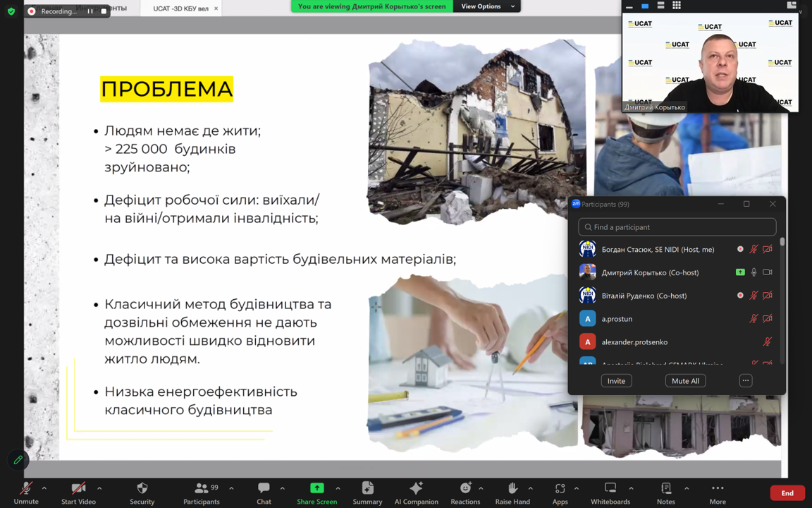Start Video from the toolbar
Image resolution: width=812 pixels, height=508 pixels.
(x=78, y=492)
